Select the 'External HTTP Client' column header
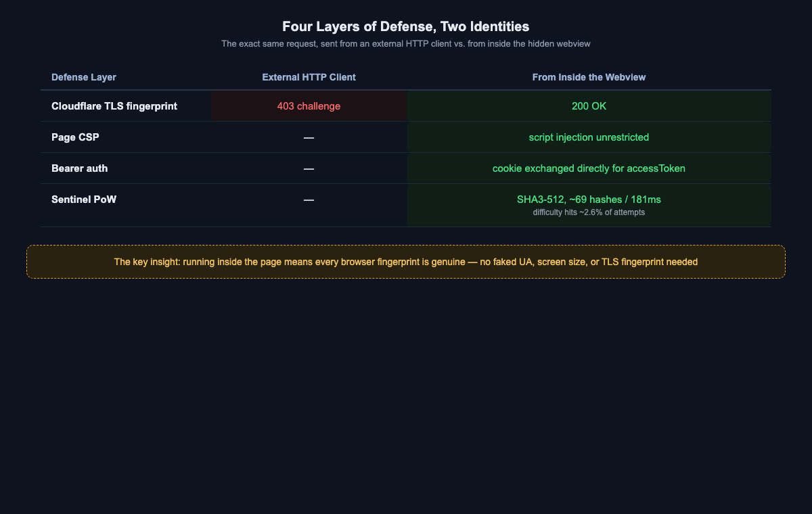The width and height of the screenshot is (812, 514). 309,77
